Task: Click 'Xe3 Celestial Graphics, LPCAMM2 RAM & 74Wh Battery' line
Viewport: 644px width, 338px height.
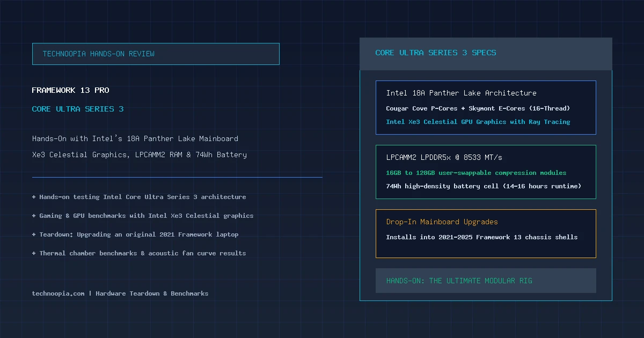Action: click(x=140, y=155)
